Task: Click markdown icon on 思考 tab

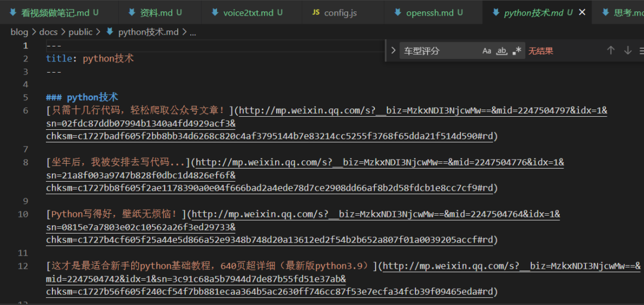Action: (x=605, y=13)
